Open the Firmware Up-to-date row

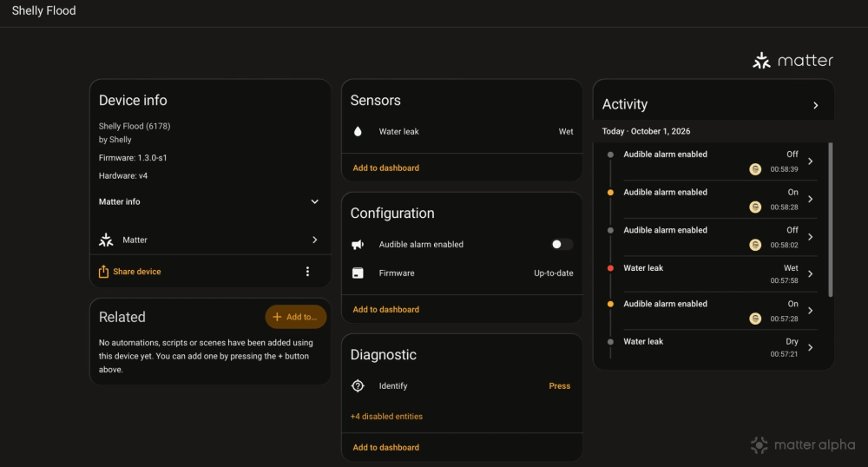(463, 273)
